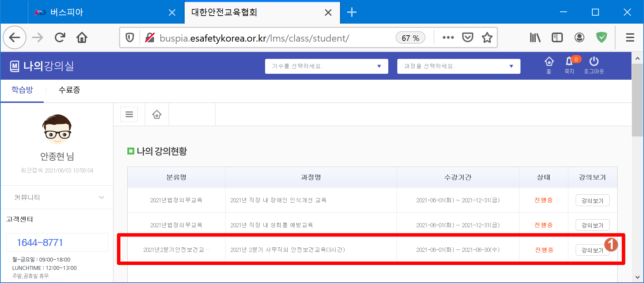Expand the 커뮤니티 menu

[x=57, y=197]
